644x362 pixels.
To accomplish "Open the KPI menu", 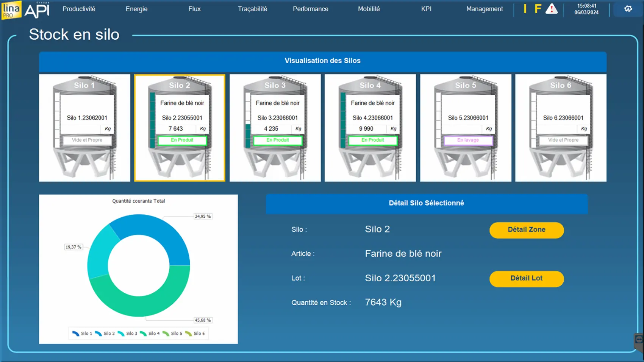I will tap(426, 9).
